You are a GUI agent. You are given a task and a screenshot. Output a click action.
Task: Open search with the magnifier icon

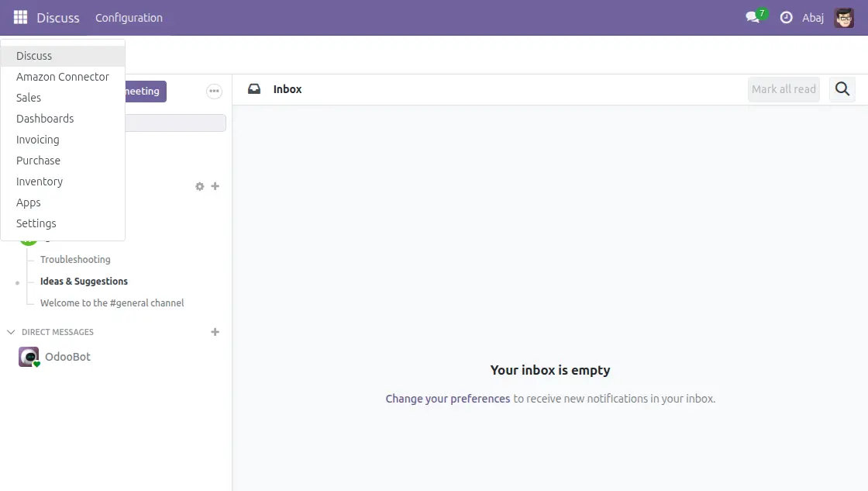842,89
